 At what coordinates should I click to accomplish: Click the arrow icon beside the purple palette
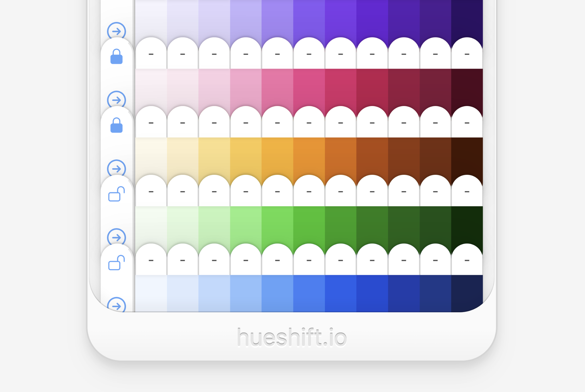tap(117, 31)
